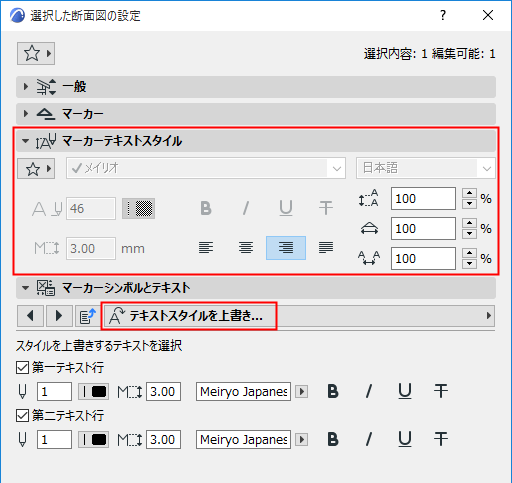Toggle Underline for second text row
This screenshot has width=512, height=483.
(x=405, y=439)
